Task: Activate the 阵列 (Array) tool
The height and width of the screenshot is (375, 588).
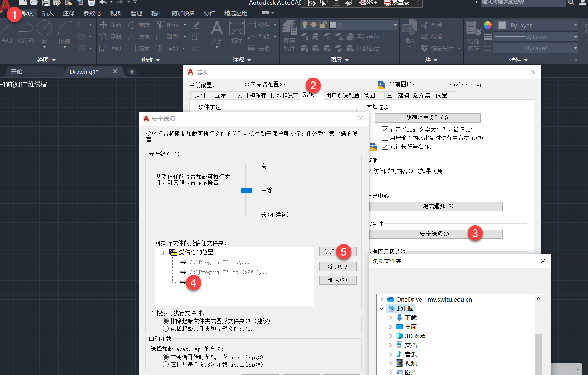Action: click(168, 49)
